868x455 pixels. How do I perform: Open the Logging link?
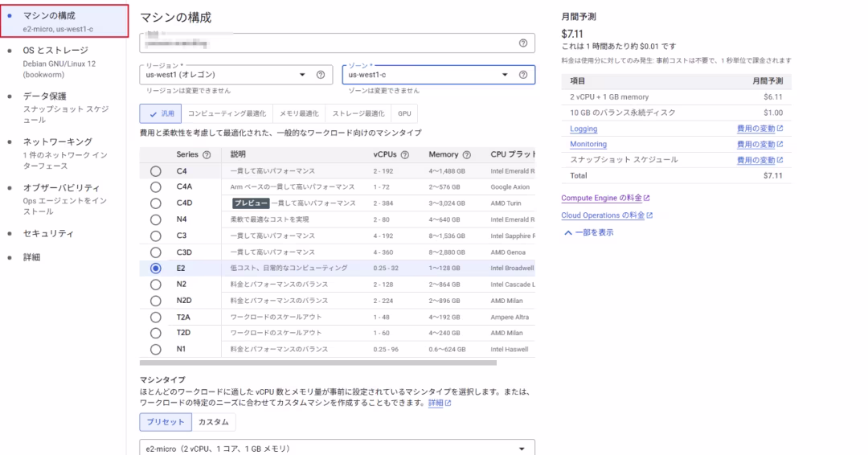[x=583, y=129]
